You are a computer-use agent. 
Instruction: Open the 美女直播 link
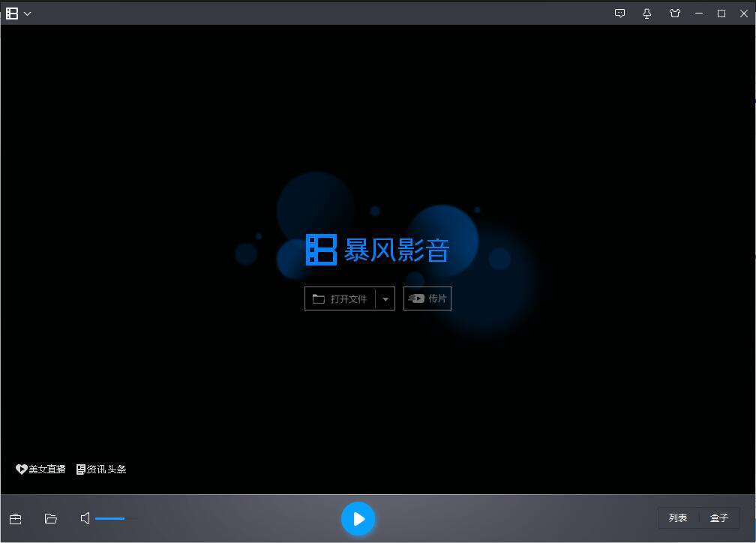pyautogui.click(x=41, y=469)
